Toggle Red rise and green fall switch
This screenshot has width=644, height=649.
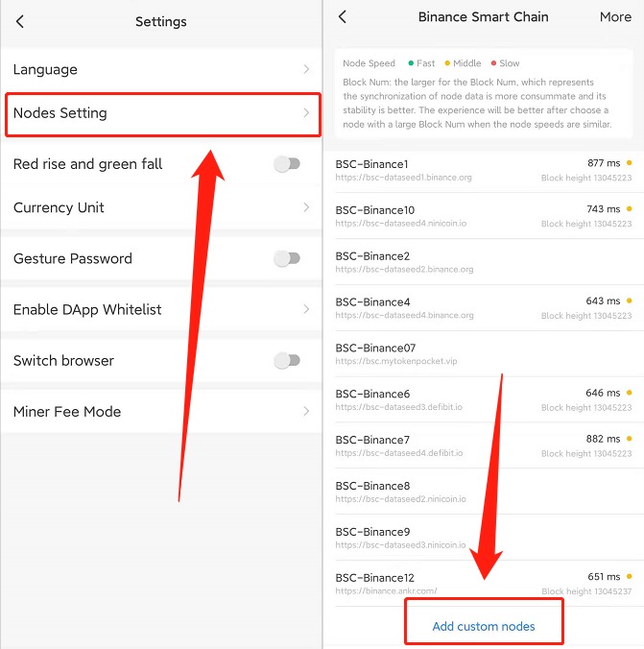coord(287,164)
